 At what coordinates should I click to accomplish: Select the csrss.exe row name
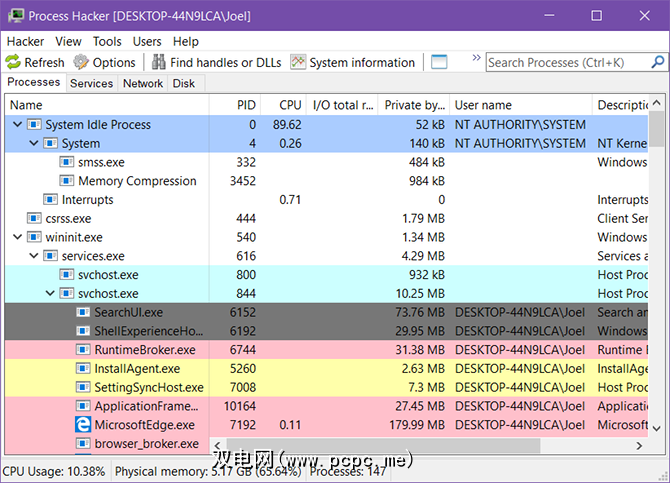pyautogui.click(x=68, y=218)
